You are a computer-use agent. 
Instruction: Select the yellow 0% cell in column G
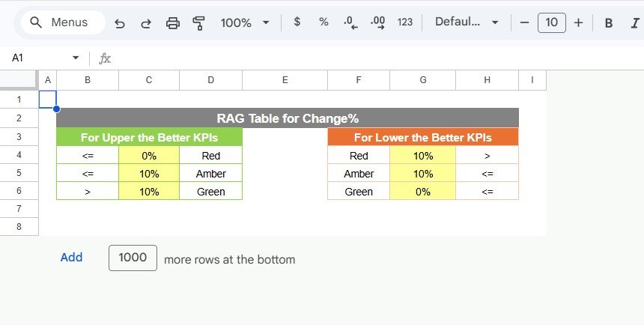point(422,192)
